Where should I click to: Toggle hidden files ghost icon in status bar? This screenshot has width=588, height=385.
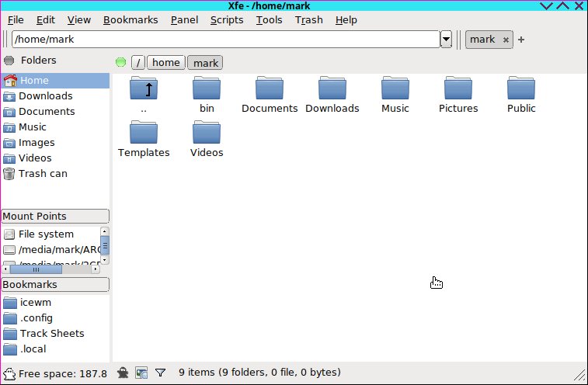(123, 373)
